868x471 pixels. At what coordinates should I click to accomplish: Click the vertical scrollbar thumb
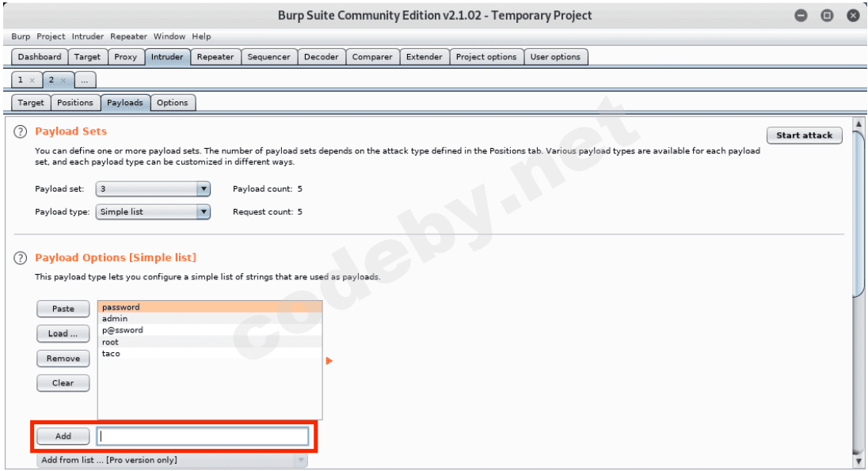pos(858,215)
